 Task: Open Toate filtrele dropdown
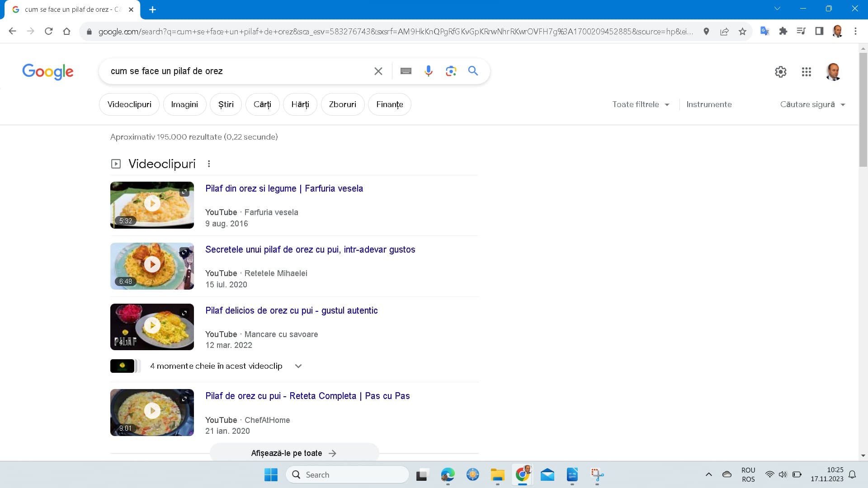[641, 104]
